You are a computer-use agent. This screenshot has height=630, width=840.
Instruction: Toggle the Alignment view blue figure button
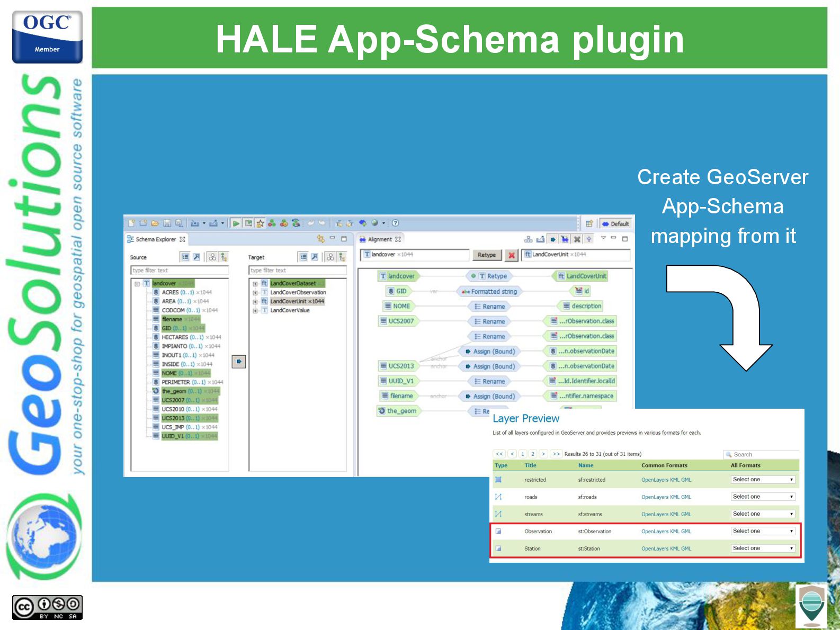[x=565, y=239]
